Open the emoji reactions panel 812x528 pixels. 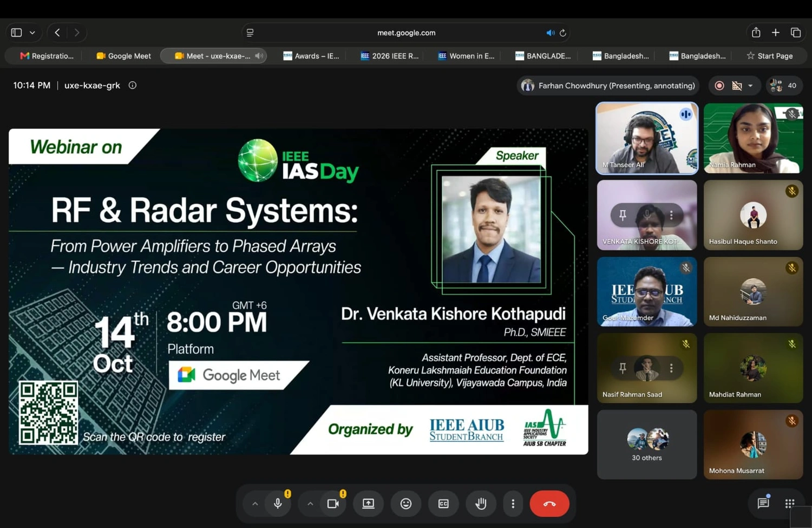(x=406, y=504)
